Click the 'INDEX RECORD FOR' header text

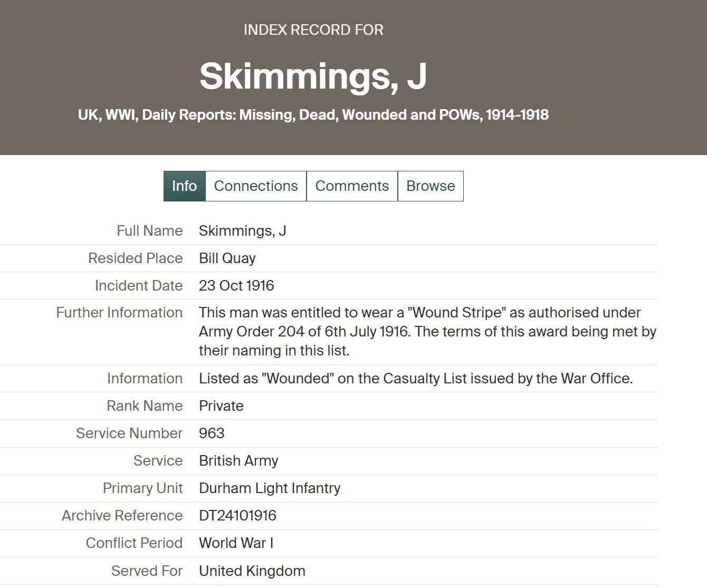[x=313, y=30]
